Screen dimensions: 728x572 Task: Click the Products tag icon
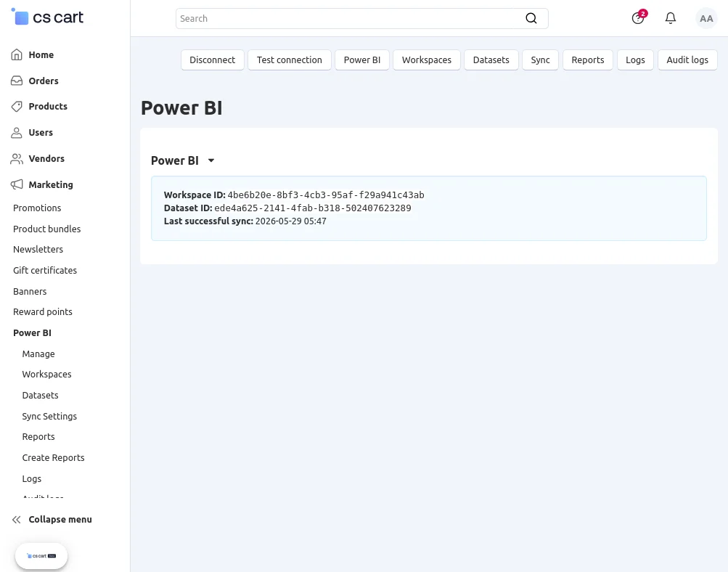pos(17,106)
